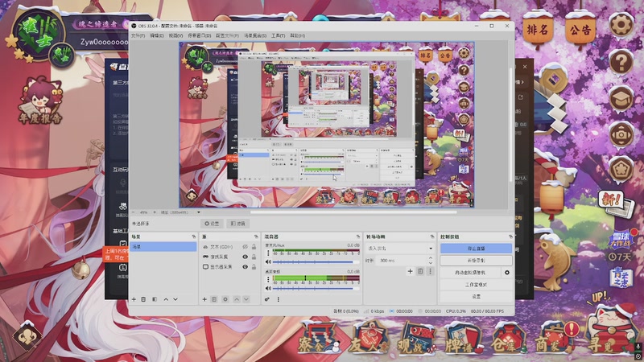This screenshot has height=362, width=644.
Task: Open the mixer dock three-dot options menu
Action: (x=278, y=299)
